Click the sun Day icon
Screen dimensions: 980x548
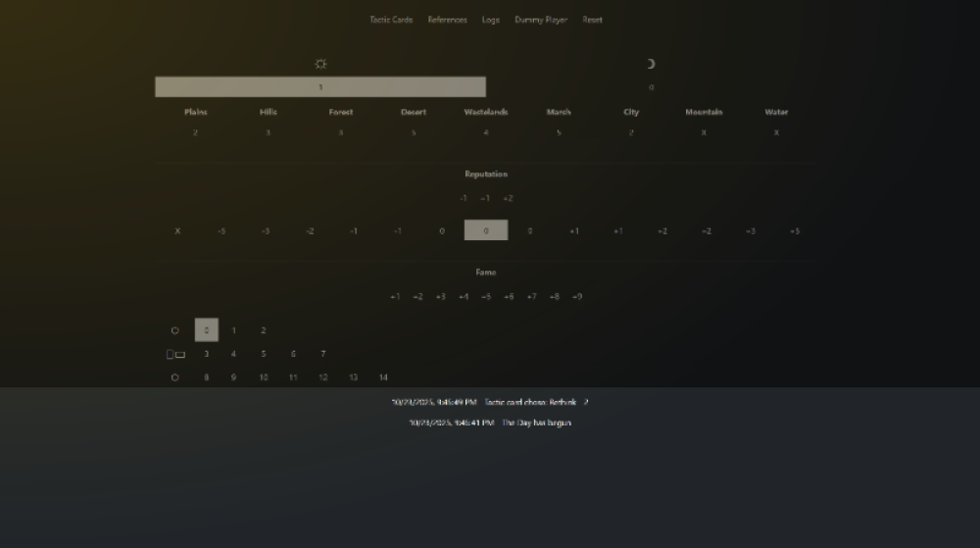320,64
